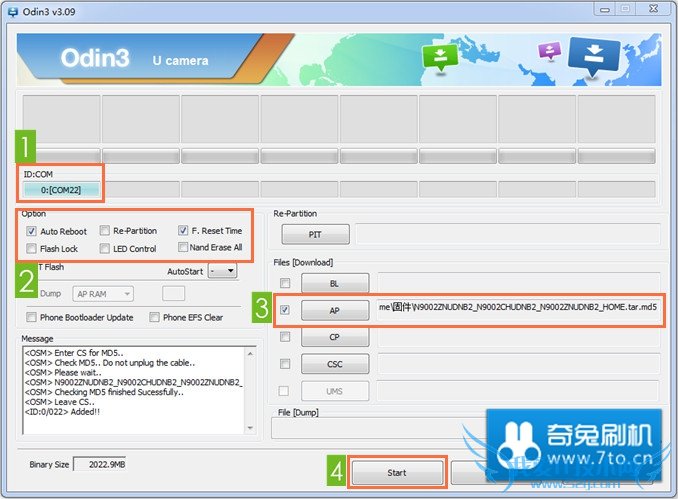678x499 pixels.
Task: Click the AP firmware file path field
Action: click(x=519, y=310)
